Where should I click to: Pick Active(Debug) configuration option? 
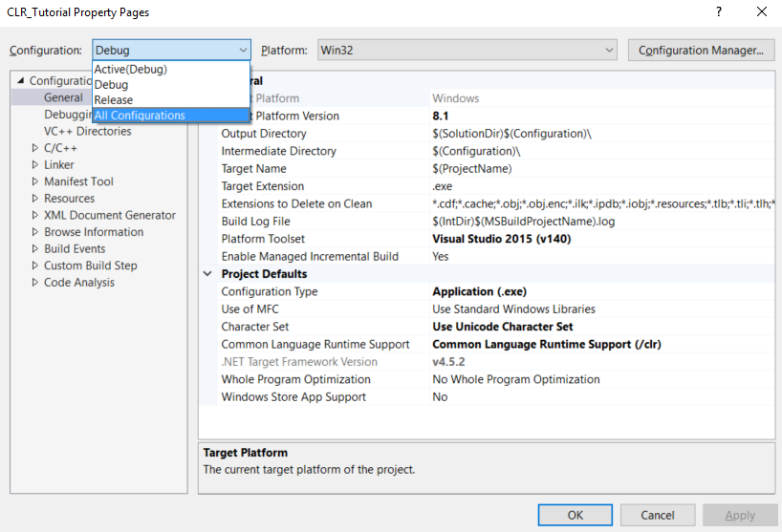pyautogui.click(x=130, y=69)
